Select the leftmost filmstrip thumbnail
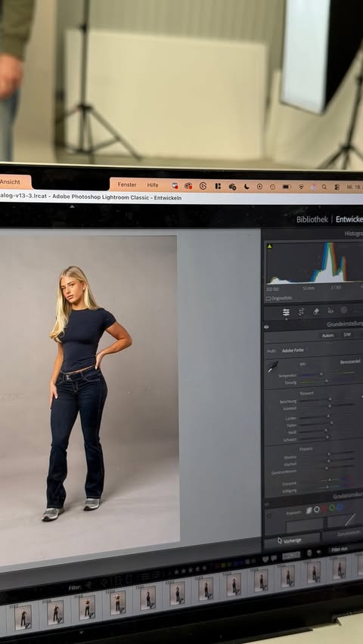This screenshot has width=363, height=644. [23, 617]
